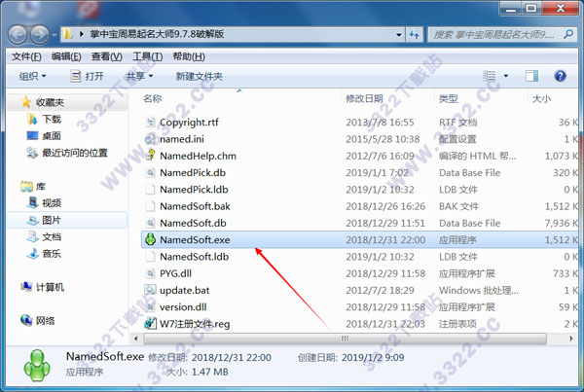Viewport: 584px width, 392px height.
Task: Select the version.dll file icon
Action: pyautogui.click(x=150, y=306)
